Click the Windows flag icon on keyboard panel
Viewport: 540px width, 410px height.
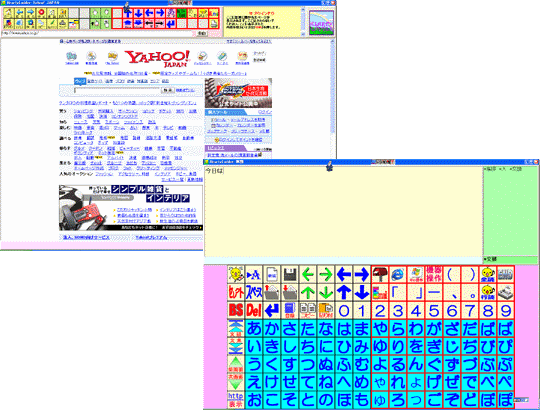pyautogui.click(x=416, y=274)
